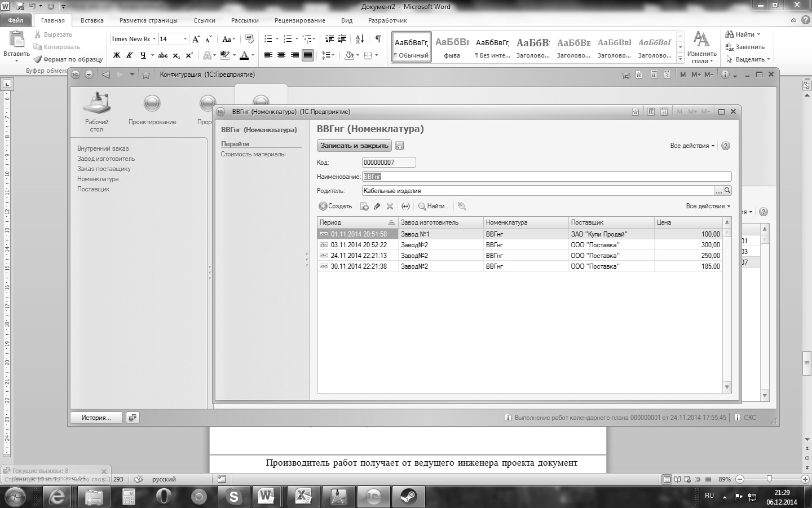This screenshot has width=812, height=508.
Task: Click the Word zoom slider handle
Action: 769,479
